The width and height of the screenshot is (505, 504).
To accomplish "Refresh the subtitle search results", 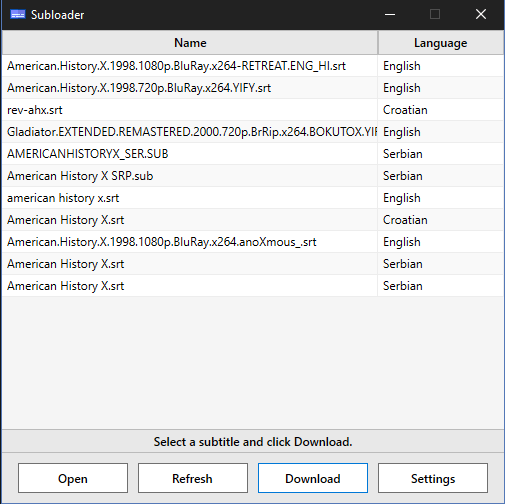I will [193, 478].
